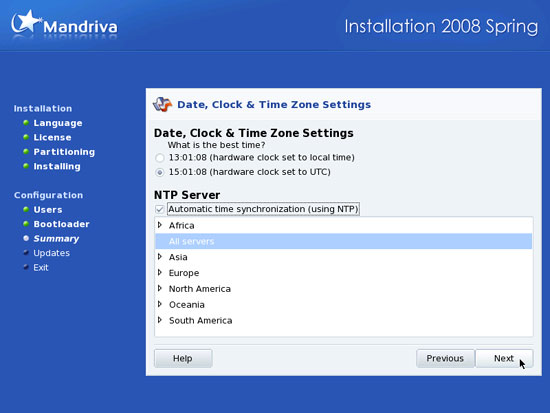Select the Europe tree row label
This screenshot has width=550, height=413.
point(184,273)
